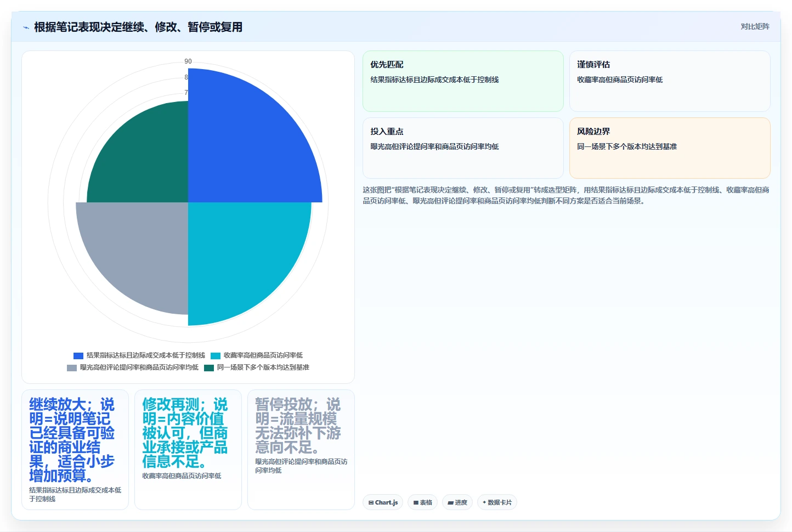Screen dimensions: 792x532
Task: Click the title 根据笔记表现决定继续、修改、暂停或复用
Action: (138, 27)
